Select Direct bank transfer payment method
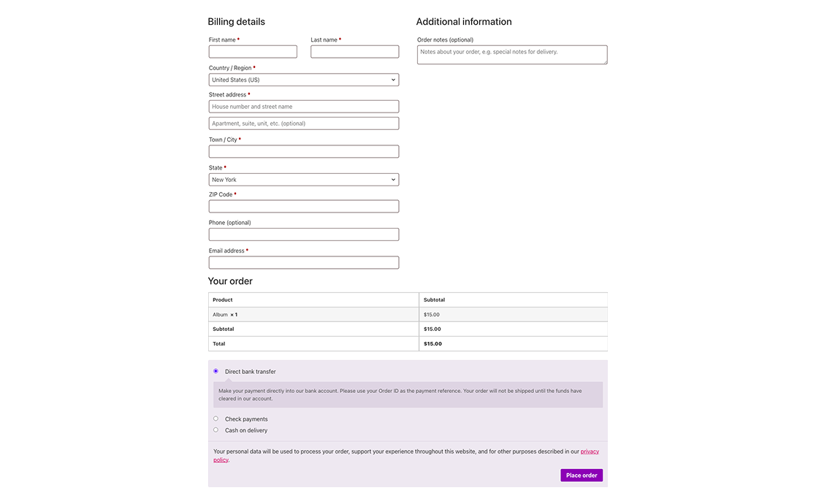The height and width of the screenshot is (504, 816). pyautogui.click(x=216, y=371)
